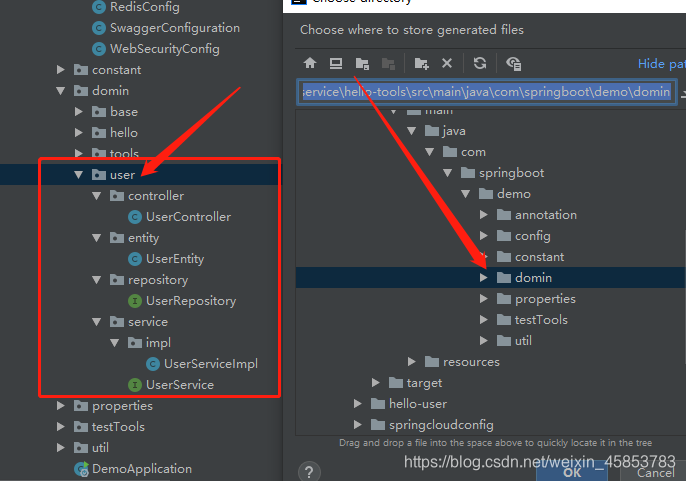This screenshot has width=686, height=481.
Task: Expand domin folder in dialog tree
Action: tap(483, 277)
